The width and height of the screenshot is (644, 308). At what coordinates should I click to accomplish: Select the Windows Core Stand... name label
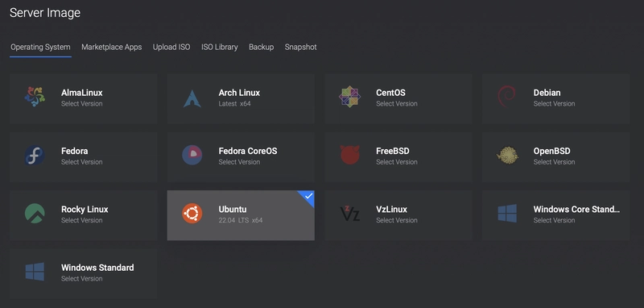[576, 210]
